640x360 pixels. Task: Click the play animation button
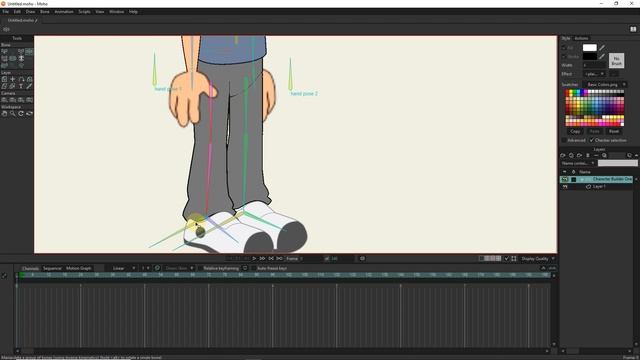point(254,258)
